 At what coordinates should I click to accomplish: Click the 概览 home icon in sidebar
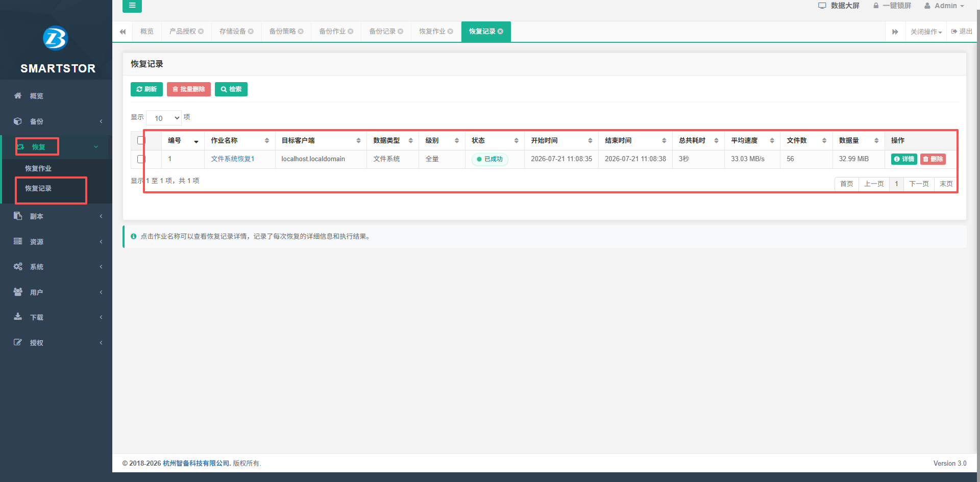(18, 95)
